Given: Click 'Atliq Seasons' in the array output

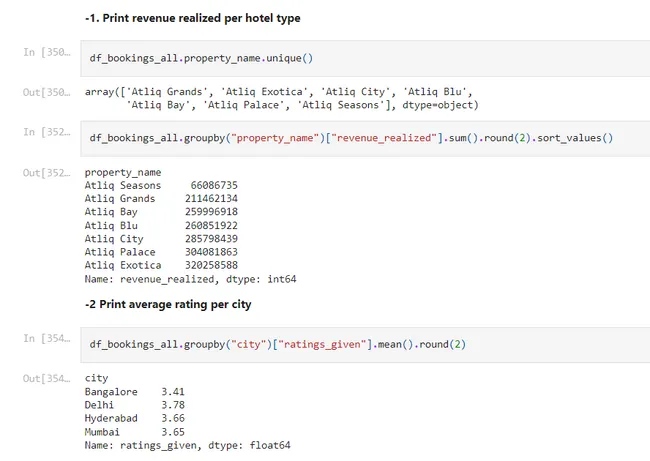Looking at the screenshot, I should (341, 105).
